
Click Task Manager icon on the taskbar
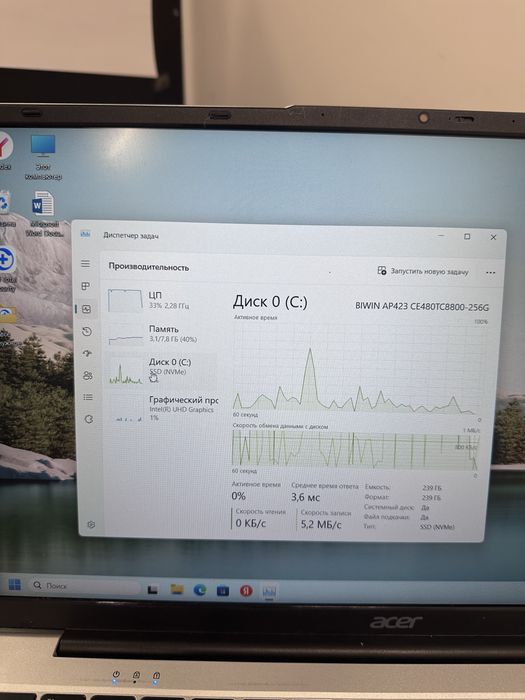click(269, 592)
